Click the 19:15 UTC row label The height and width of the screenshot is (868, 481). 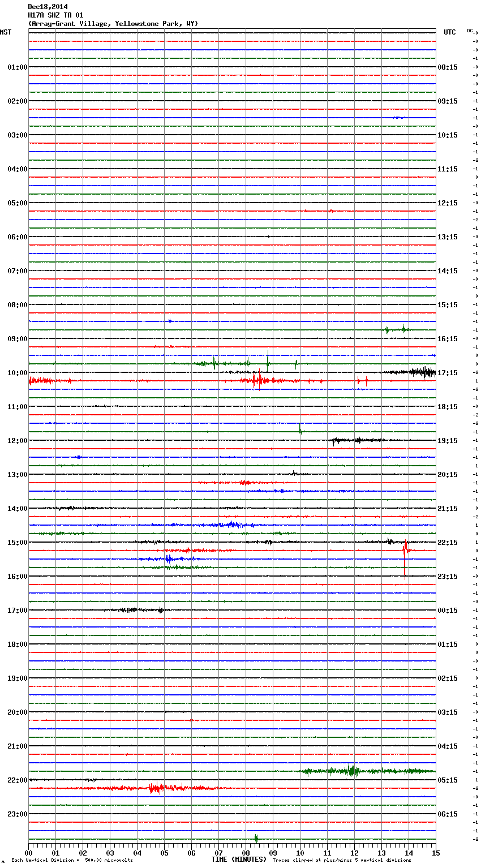448,441
